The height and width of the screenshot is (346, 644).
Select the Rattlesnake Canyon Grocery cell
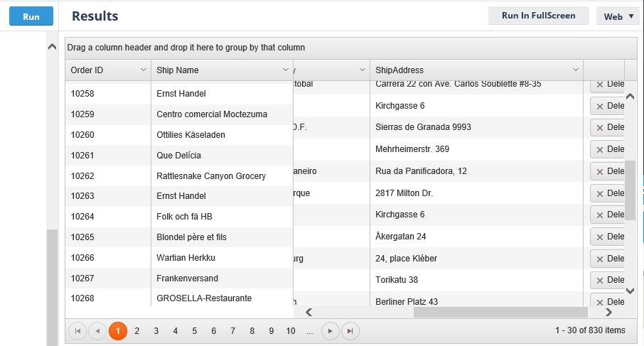[x=211, y=175]
